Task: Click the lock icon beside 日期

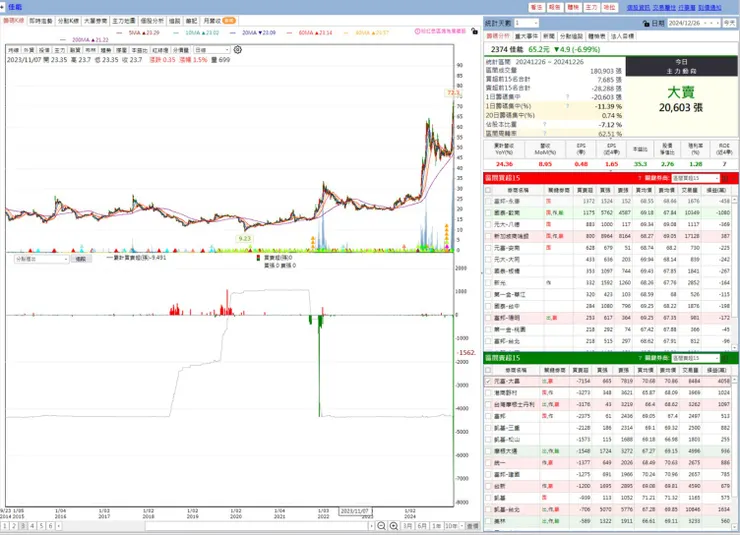Action: 646,23
